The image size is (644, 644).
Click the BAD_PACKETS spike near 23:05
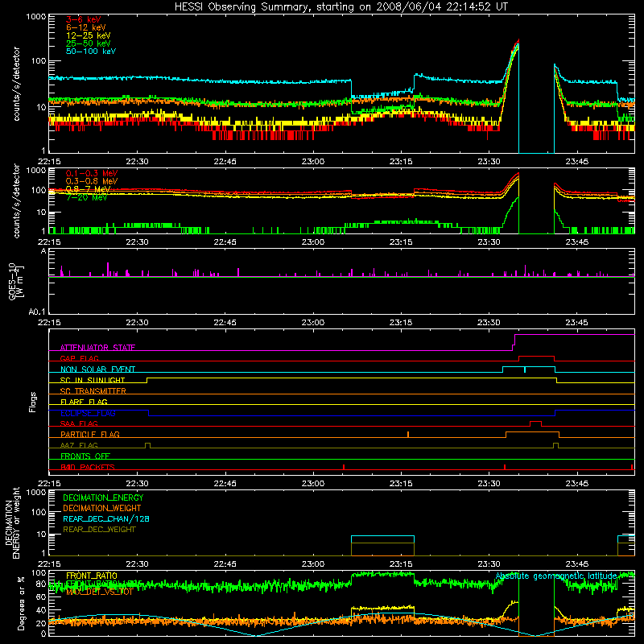(x=344, y=467)
